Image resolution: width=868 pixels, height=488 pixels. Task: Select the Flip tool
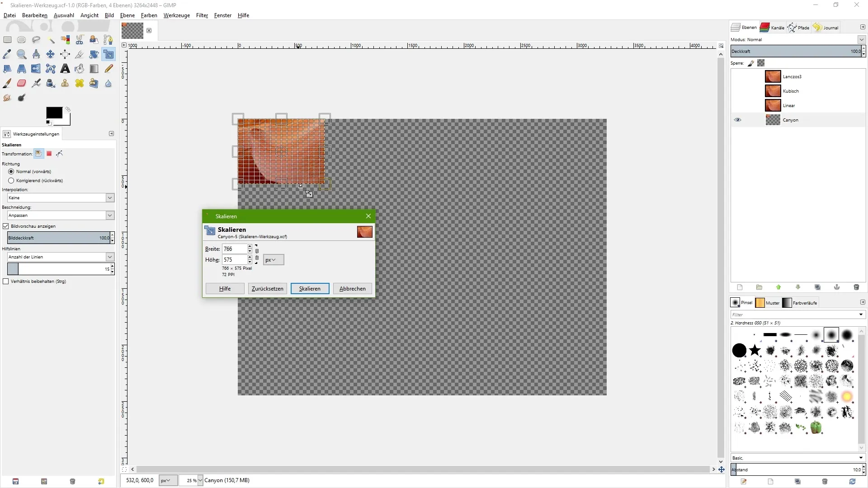pos(36,69)
